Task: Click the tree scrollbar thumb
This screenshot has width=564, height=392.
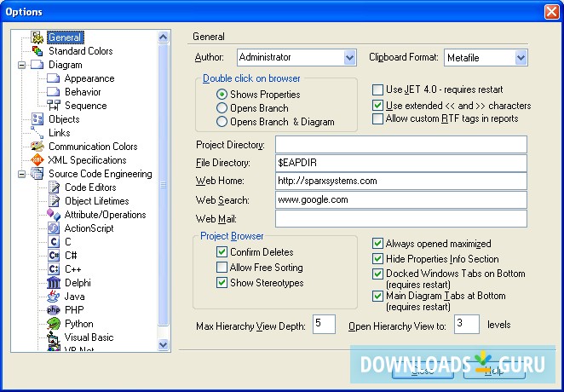Action: (163, 185)
